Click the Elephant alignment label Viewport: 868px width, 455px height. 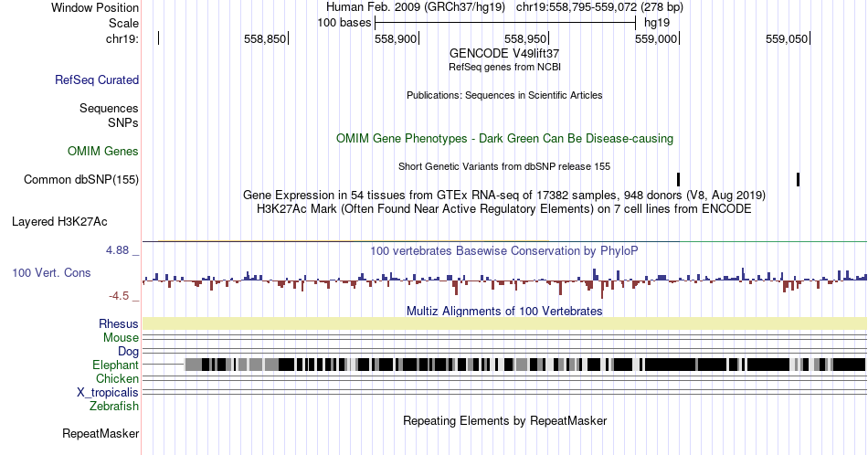click(x=116, y=365)
